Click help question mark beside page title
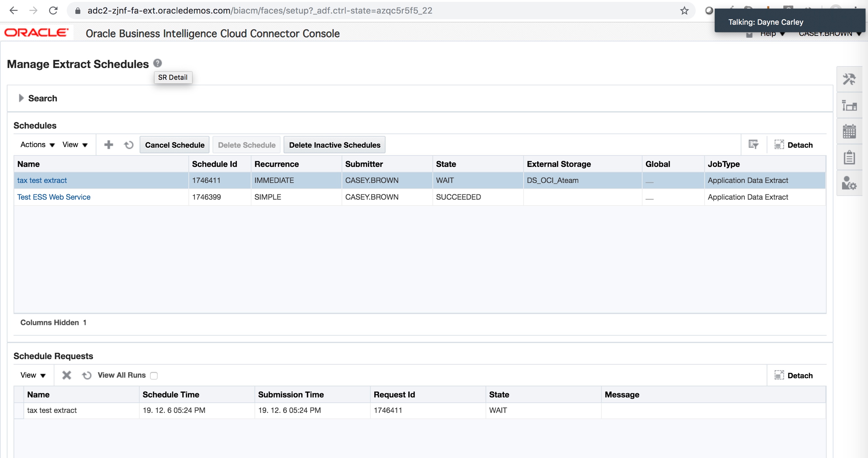This screenshot has width=868, height=458. (157, 63)
